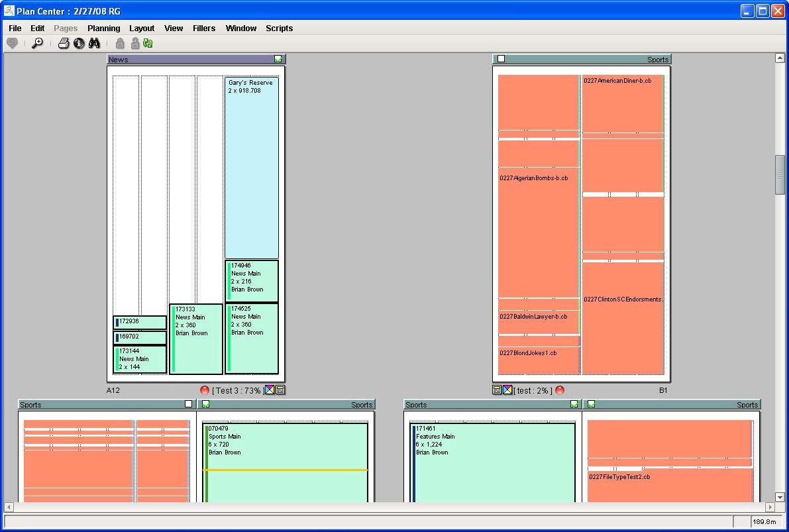Click the vertical scrollbar thumb
Viewport: 789px width, 532px height.
coord(780,174)
